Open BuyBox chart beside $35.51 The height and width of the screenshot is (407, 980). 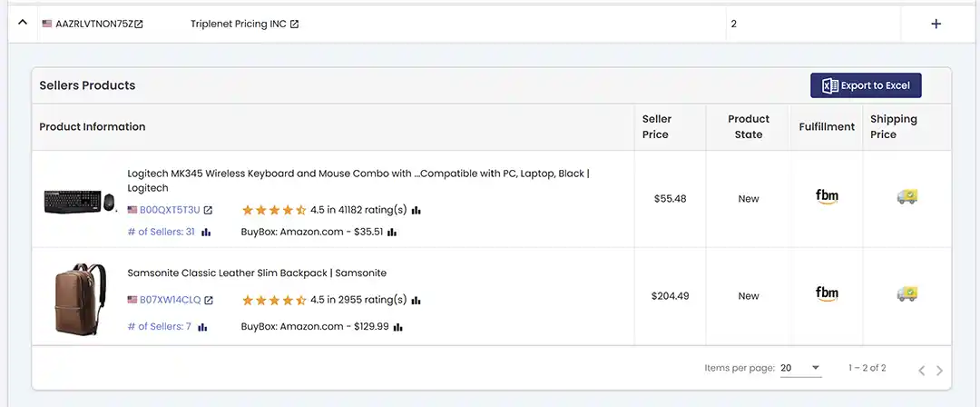coord(392,233)
